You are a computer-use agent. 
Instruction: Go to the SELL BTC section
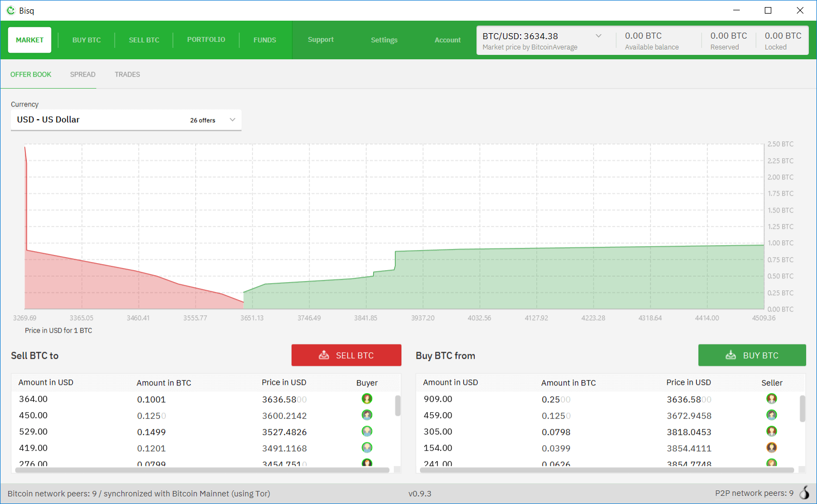pos(144,40)
